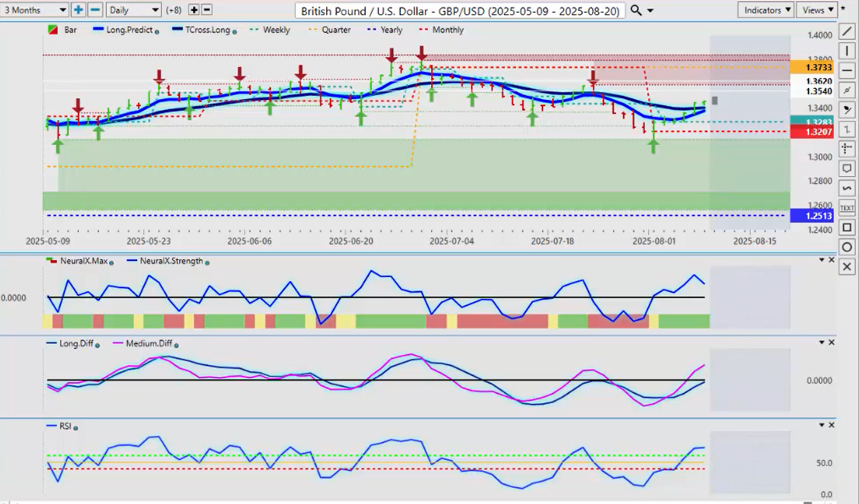Select the TEXT annotation tool
859x504 pixels.
coord(847,208)
